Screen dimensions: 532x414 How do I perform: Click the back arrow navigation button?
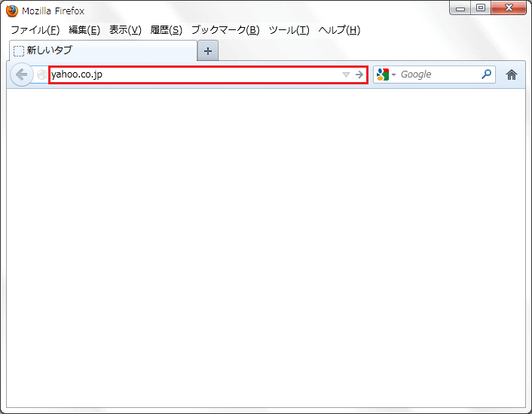(x=21, y=75)
